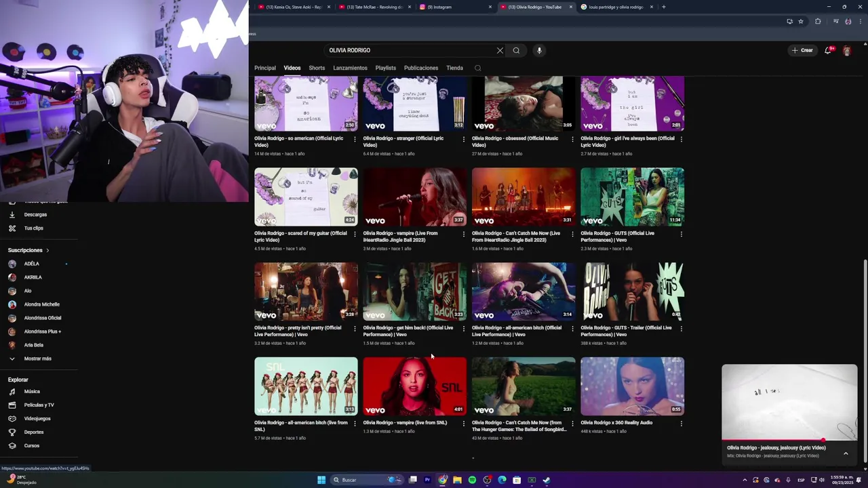The height and width of the screenshot is (488, 868).
Task: Open Música in Explorar
Action: click(x=32, y=392)
